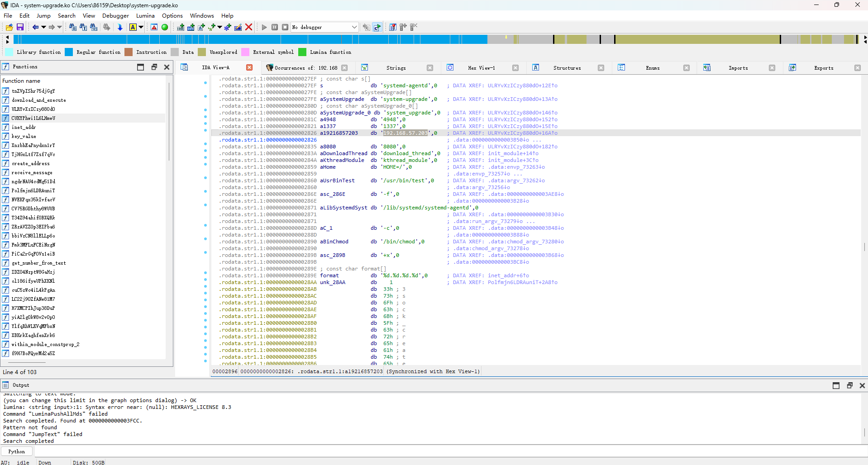868x465 pixels.
Task: Switch to the Strings tab
Action: (x=396, y=68)
